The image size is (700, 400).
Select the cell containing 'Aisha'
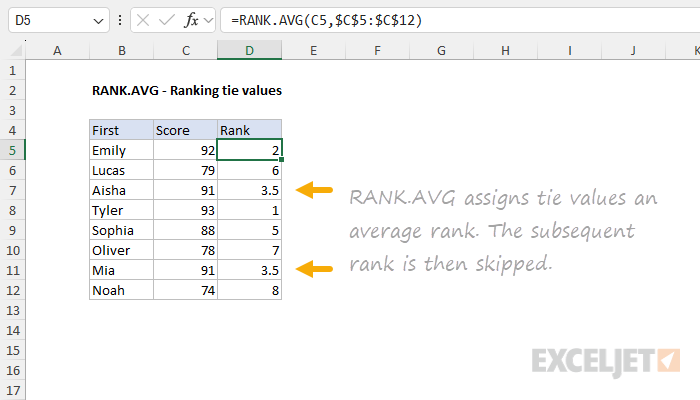[x=121, y=191]
